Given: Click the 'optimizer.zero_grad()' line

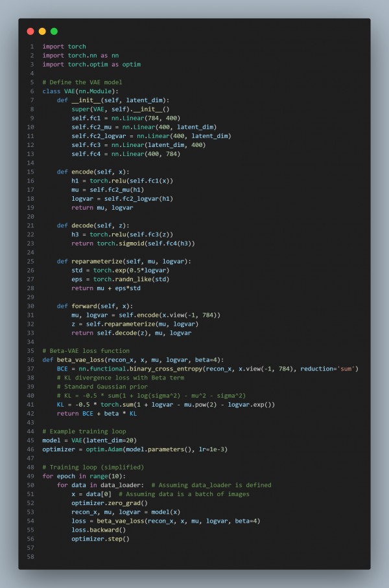Looking at the screenshot, I should pyautogui.click(x=110, y=503).
